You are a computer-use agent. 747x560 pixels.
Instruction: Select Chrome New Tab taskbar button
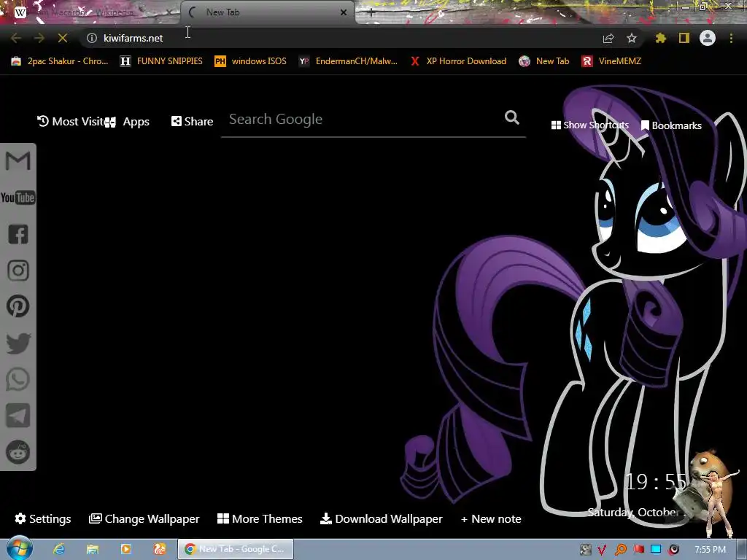(236, 549)
